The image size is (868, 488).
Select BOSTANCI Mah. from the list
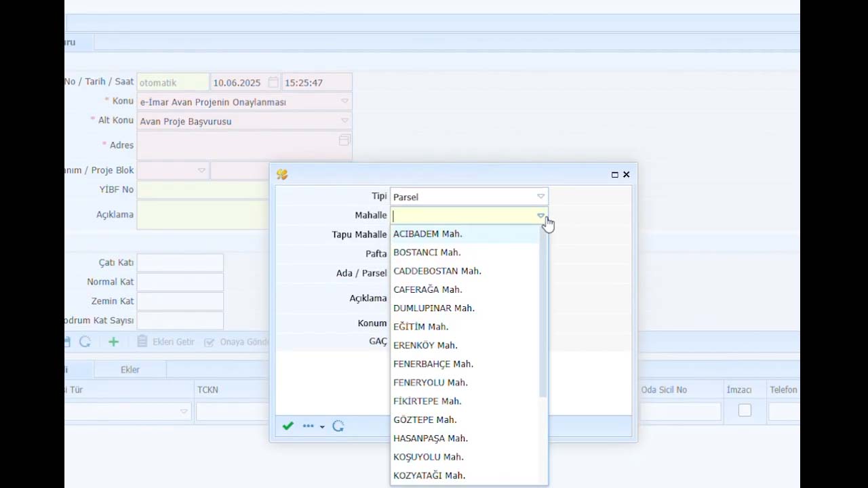coord(465,252)
